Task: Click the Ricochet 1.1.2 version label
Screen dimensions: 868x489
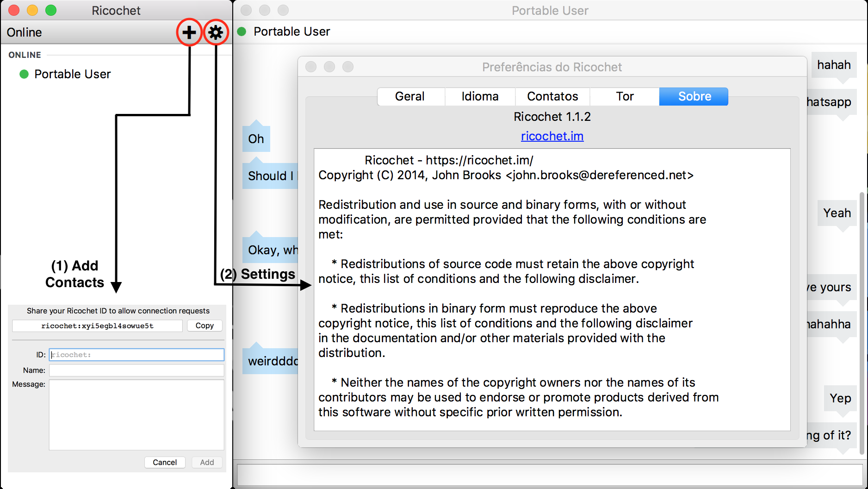Action: 552,117
